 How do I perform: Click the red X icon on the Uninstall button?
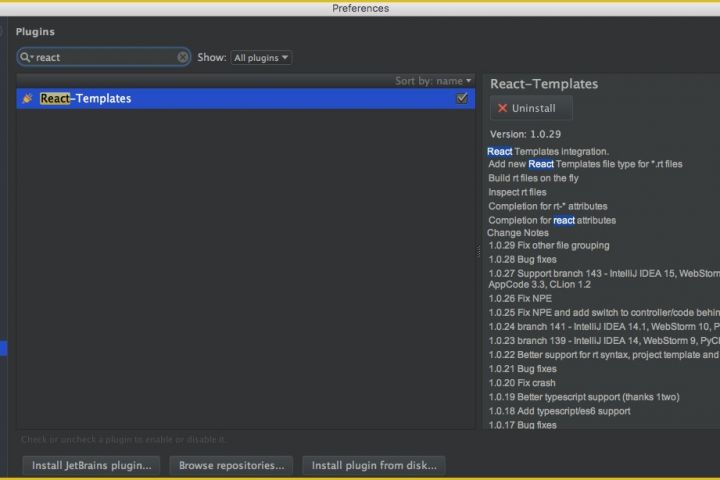(502, 108)
